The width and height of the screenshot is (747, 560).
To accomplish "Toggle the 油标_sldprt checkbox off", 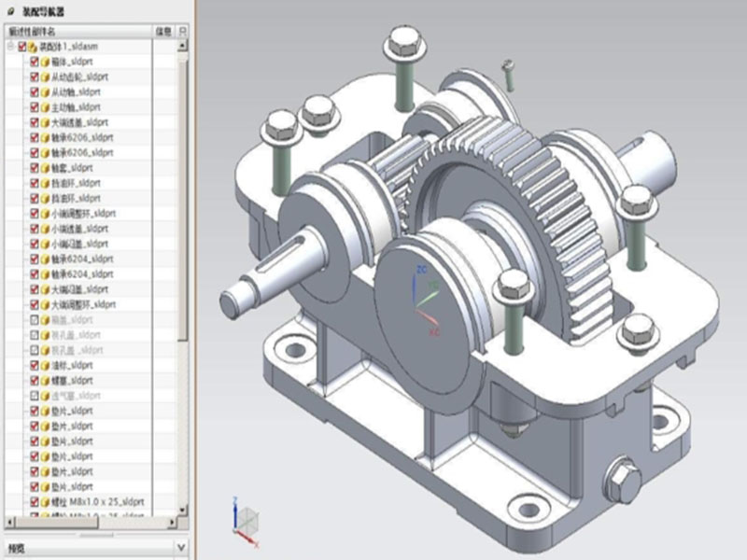I will pyautogui.click(x=35, y=365).
